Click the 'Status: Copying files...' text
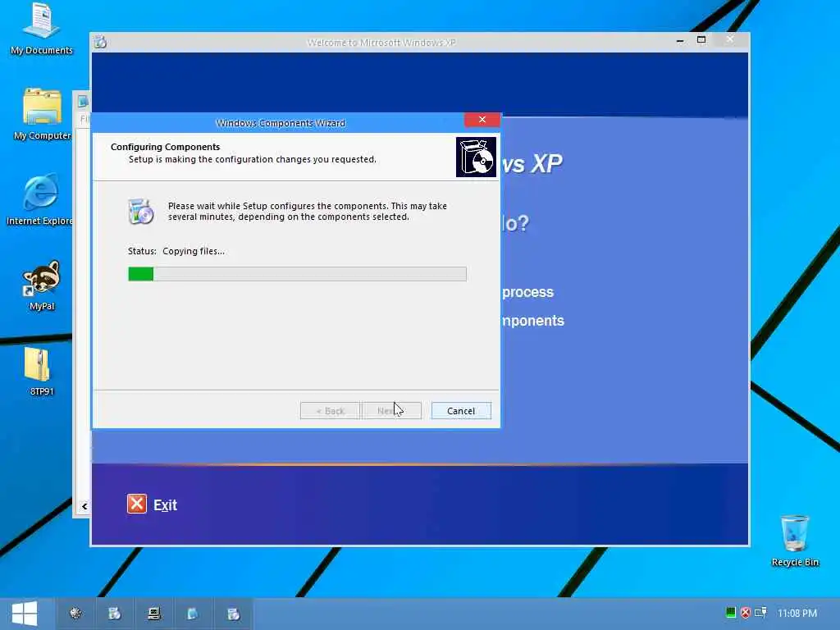Screen dimensions: 840x630 click(176, 251)
